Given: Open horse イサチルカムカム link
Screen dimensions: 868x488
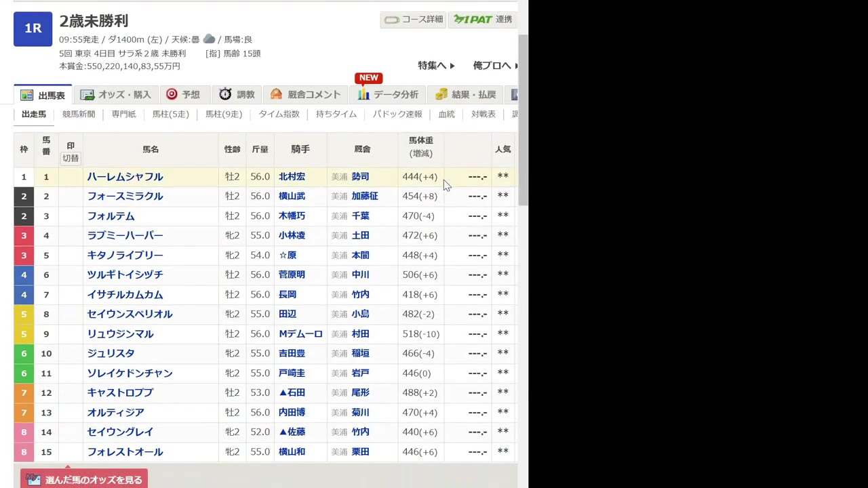Looking at the screenshot, I should coord(125,294).
